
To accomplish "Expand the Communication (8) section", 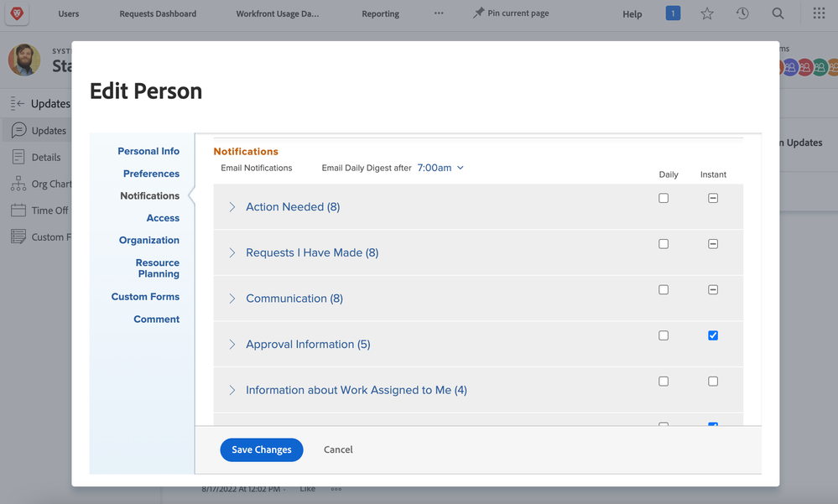I will [232, 299].
